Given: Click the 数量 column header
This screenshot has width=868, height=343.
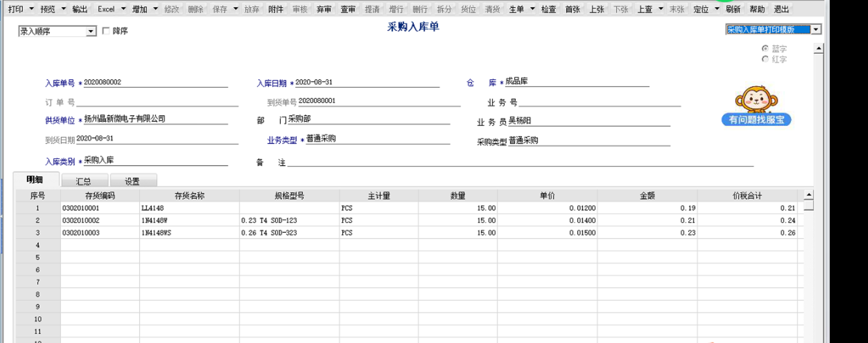Looking at the screenshot, I should coord(458,196).
